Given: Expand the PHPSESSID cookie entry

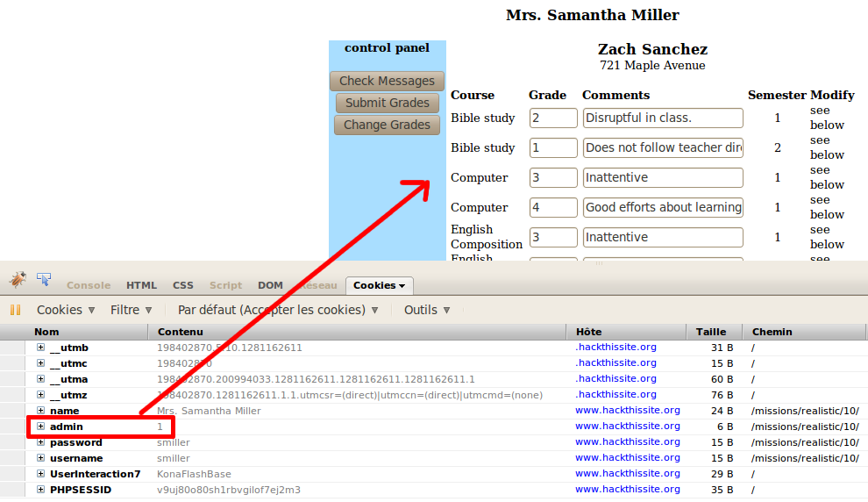Looking at the screenshot, I should point(40,490).
